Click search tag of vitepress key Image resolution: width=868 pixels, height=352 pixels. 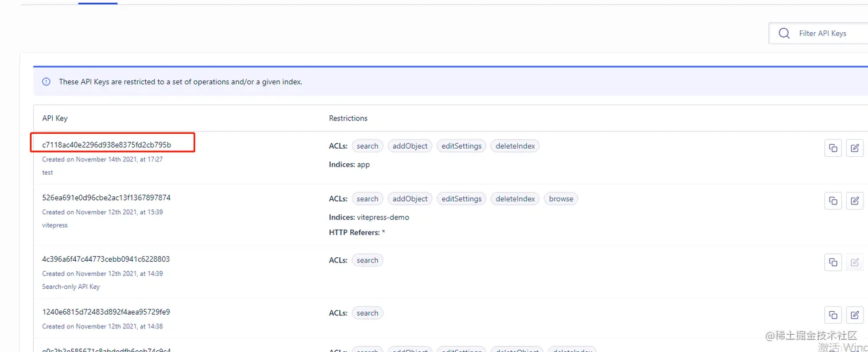(367, 199)
